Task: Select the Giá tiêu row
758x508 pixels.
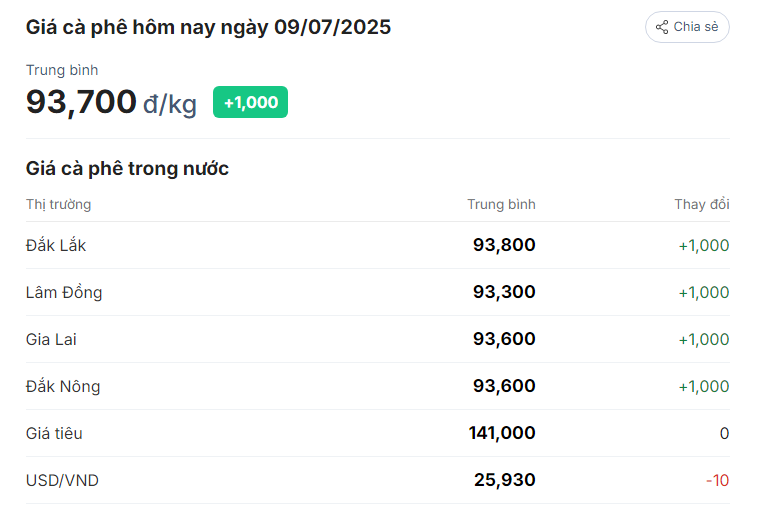Action: tap(378, 433)
